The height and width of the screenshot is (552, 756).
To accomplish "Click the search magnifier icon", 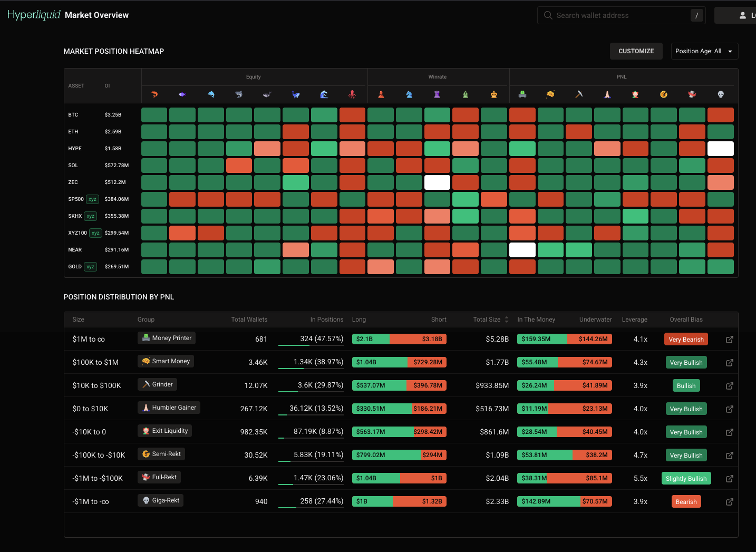I will [x=548, y=15].
